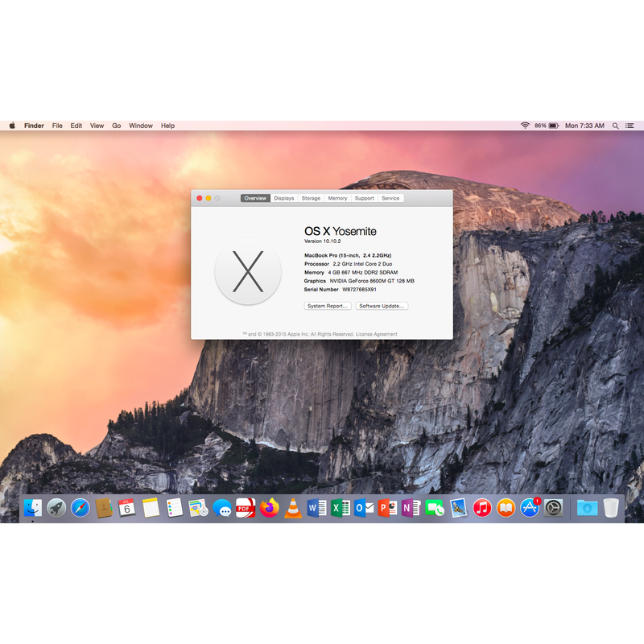Screen dimensions: 644x644
Task: Open System Preferences gear in dock
Action: click(x=554, y=508)
